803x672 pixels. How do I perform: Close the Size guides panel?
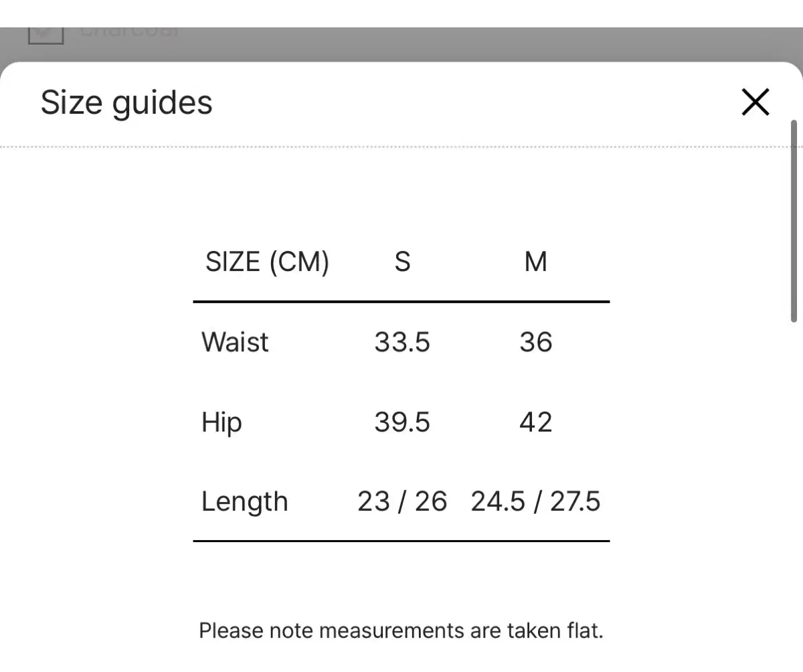coord(755,102)
